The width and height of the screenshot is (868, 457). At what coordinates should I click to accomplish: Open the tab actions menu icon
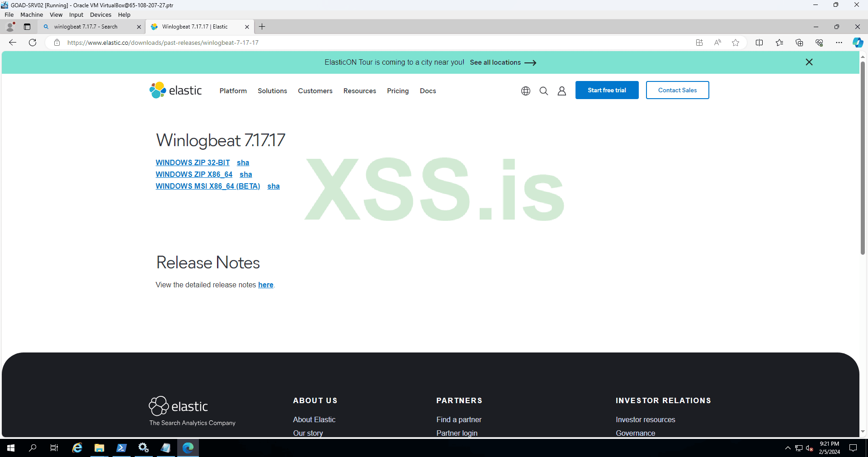coord(27,27)
